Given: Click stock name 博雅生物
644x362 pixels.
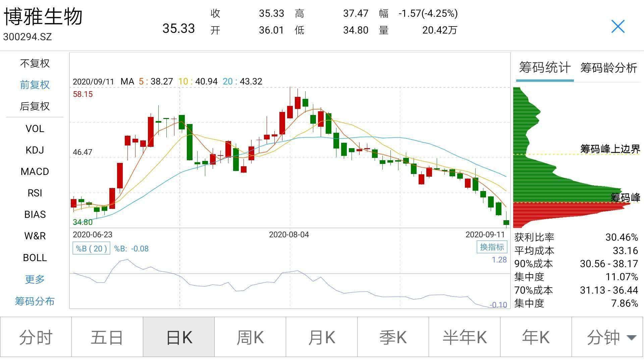Looking at the screenshot, I should point(43,16).
